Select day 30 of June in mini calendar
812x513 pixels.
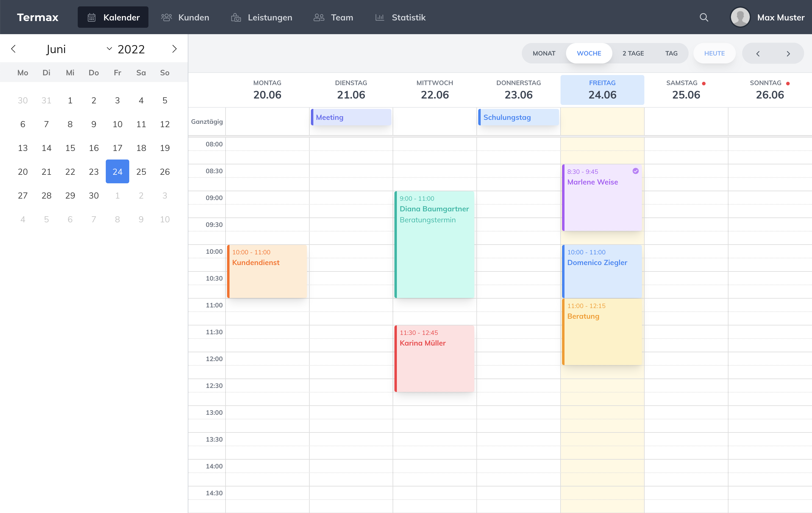pos(94,196)
